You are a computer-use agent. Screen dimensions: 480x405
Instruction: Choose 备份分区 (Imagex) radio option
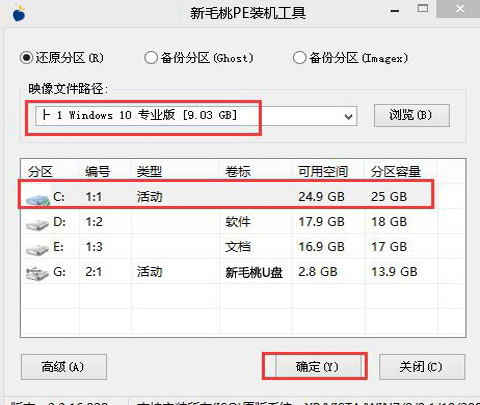pyautogui.click(x=299, y=58)
